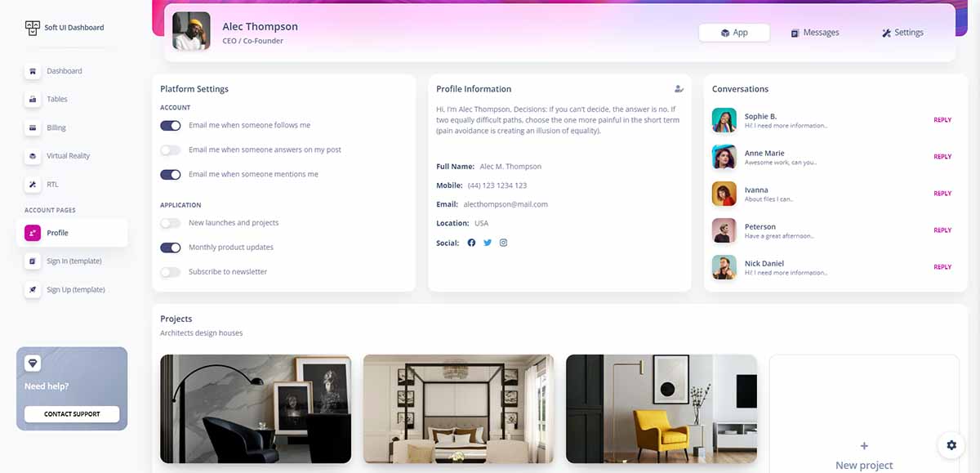Viewport: 980px width, 473px height.
Task: Click Contact Support button
Action: click(x=72, y=414)
